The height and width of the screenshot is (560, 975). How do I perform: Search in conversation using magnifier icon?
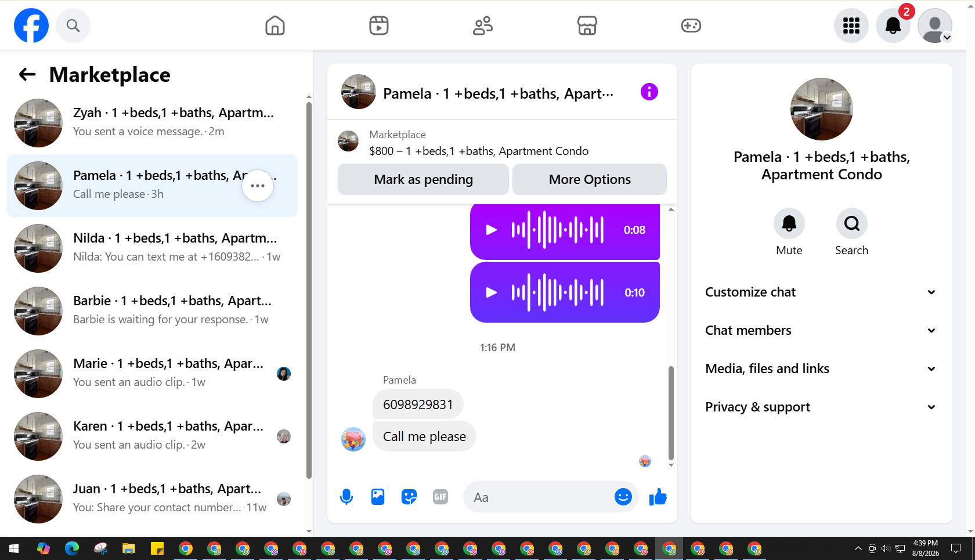852,223
